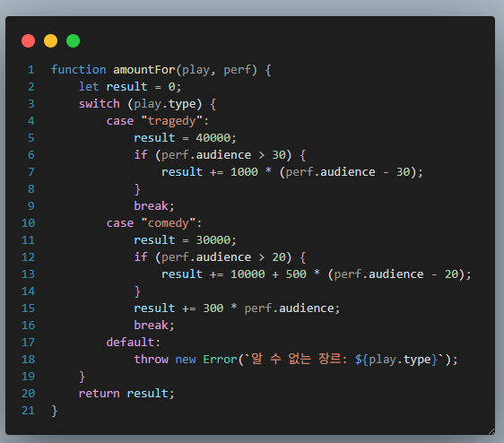Click the '${play.type}' template expression
Screen dimensions: 504x443
tap(396, 360)
